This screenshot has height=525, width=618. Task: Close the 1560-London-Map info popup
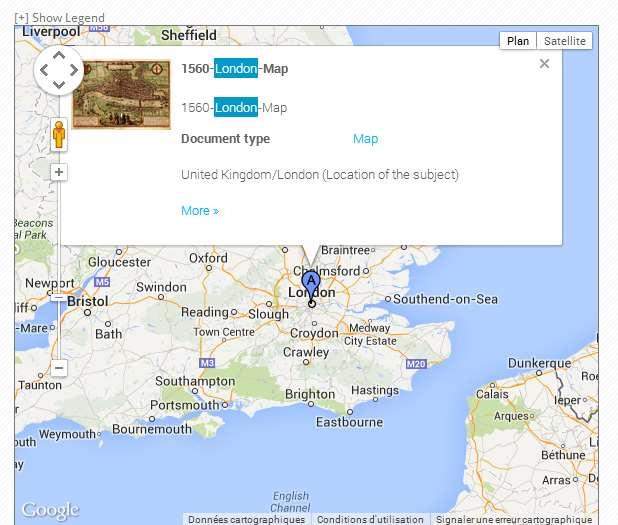pyautogui.click(x=544, y=63)
